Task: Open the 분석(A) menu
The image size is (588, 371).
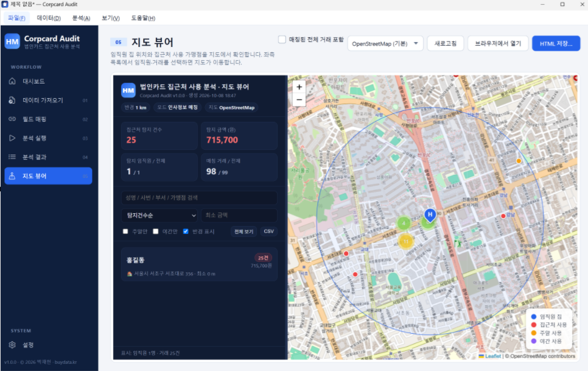Action: pyautogui.click(x=81, y=18)
